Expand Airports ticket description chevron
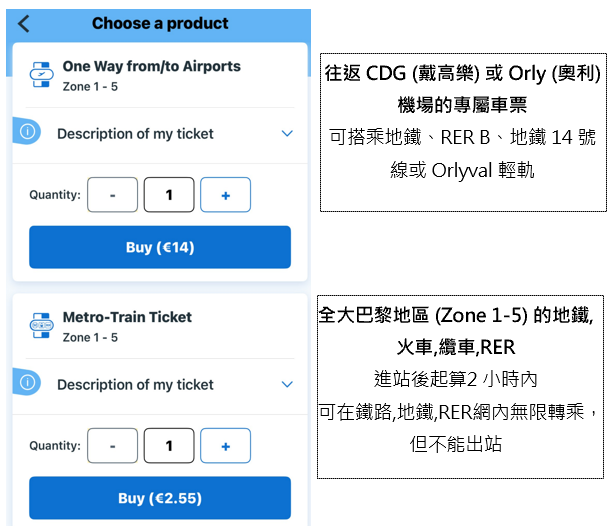 [x=287, y=134]
